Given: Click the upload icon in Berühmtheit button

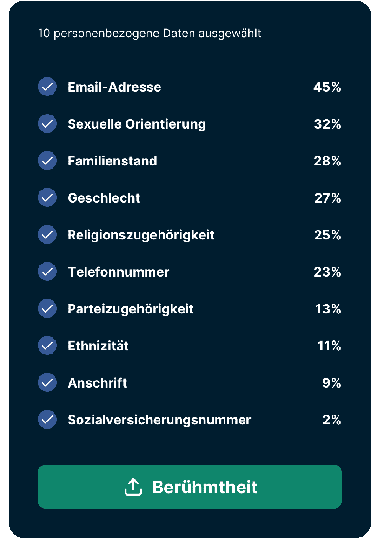Looking at the screenshot, I should [x=133, y=487].
